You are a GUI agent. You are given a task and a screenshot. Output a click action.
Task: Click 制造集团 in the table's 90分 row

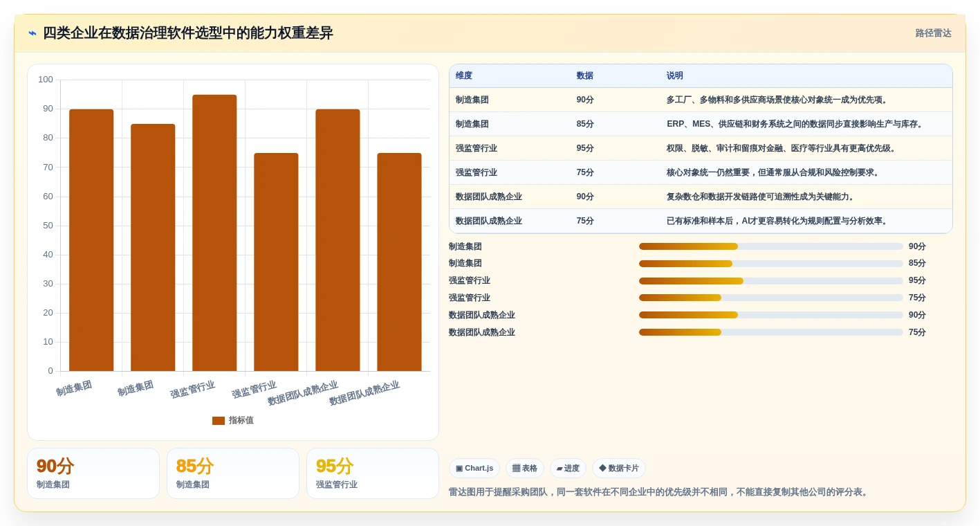472,100
